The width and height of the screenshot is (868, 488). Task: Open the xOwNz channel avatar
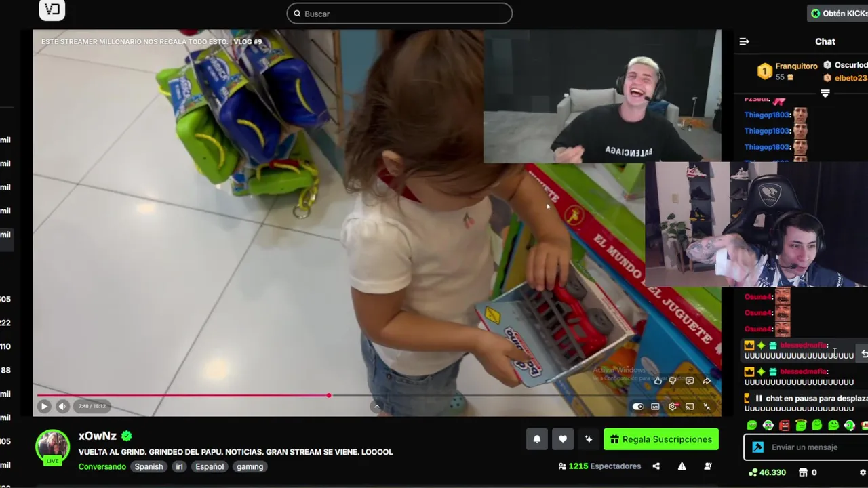tap(52, 447)
